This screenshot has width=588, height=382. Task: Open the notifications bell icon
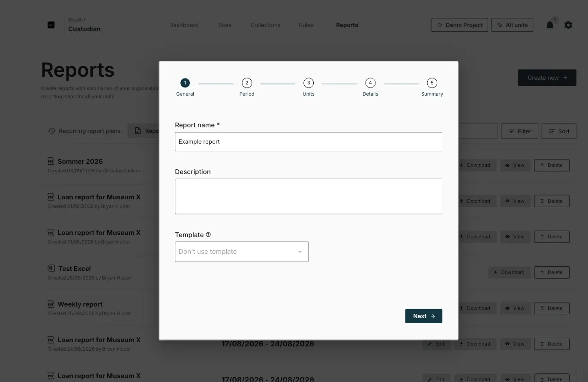click(550, 25)
